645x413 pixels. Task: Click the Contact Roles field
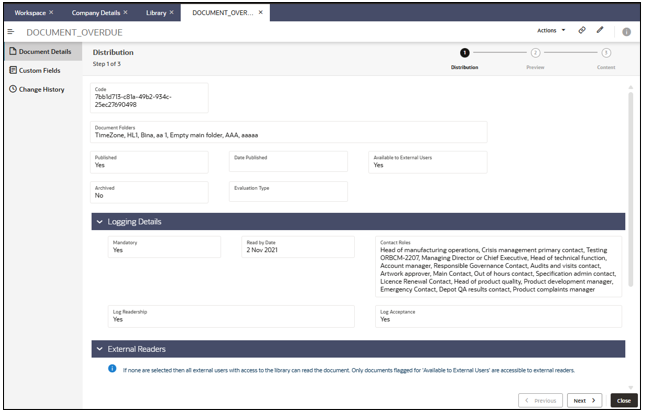[498, 267]
